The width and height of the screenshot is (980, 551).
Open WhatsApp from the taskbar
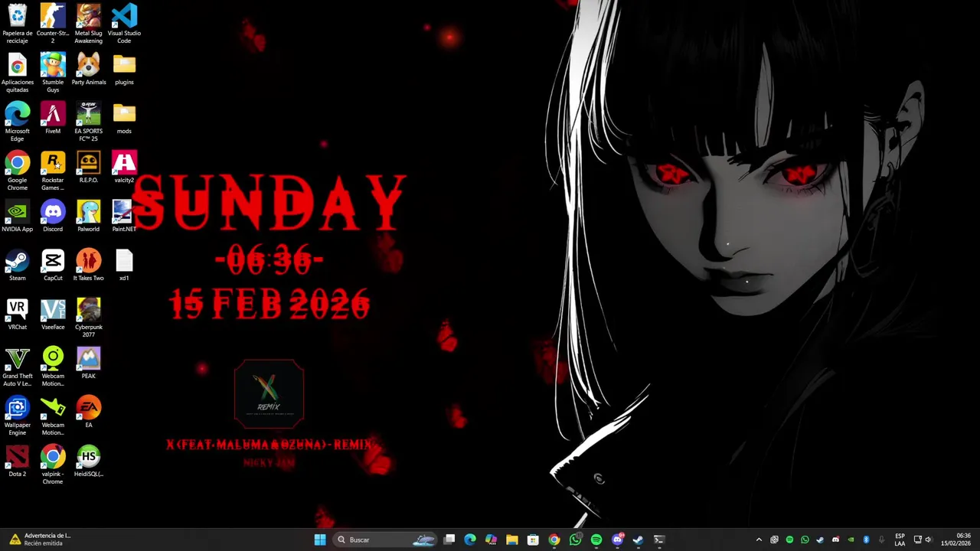coord(575,540)
